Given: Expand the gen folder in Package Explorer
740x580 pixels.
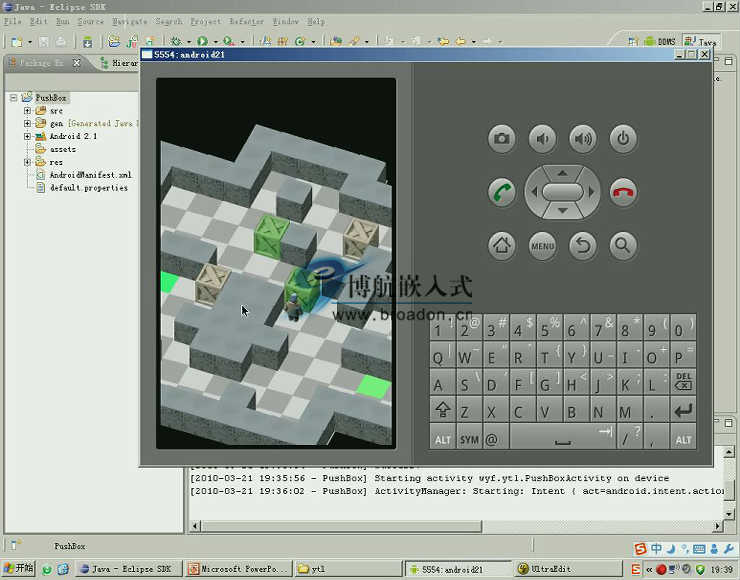Looking at the screenshot, I should point(27,123).
